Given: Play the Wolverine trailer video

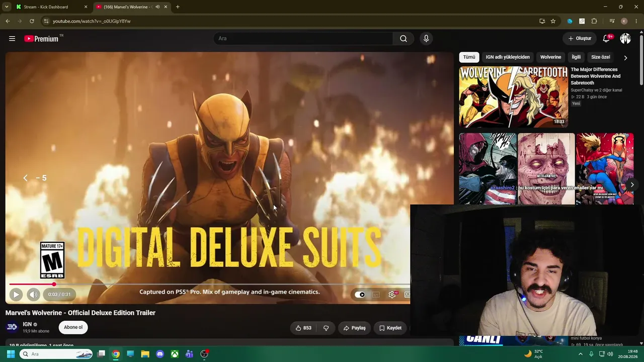Looking at the screenshot, I should pos(16,295).
